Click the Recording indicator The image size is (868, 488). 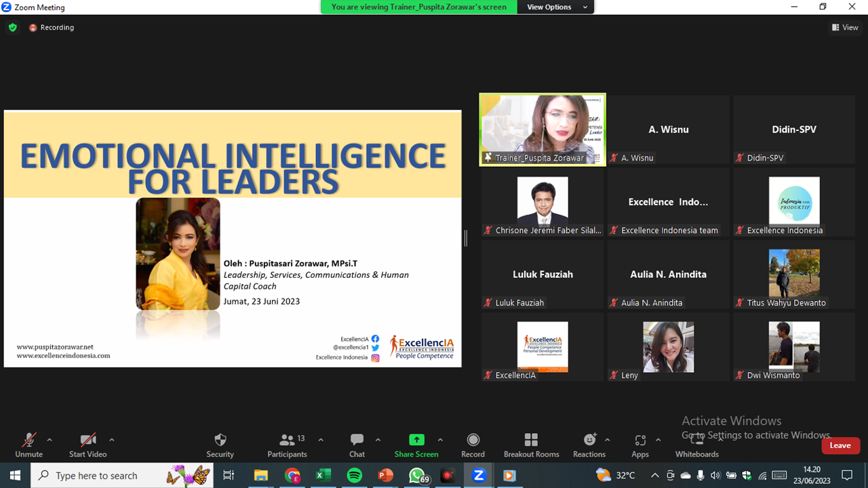[x=52, y=27]
